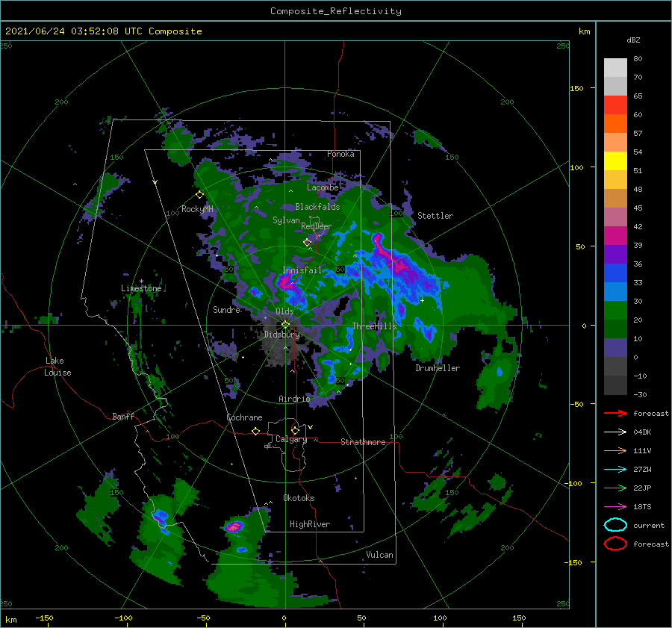Click the Airdrie label
Image resolution: width=672 pixels, height=628 pixels.
click(x=294, y=399)
